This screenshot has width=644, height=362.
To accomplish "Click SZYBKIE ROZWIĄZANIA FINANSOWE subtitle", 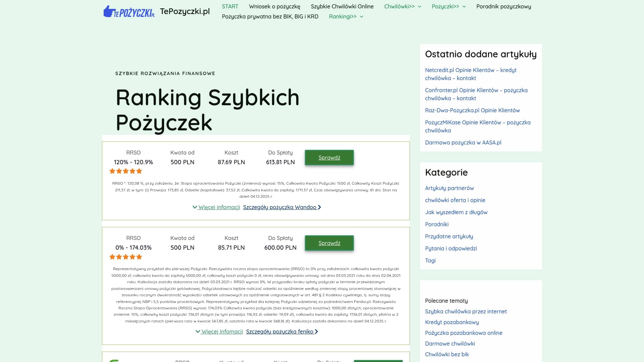I will pyautogui.click(x=165, y=73).
